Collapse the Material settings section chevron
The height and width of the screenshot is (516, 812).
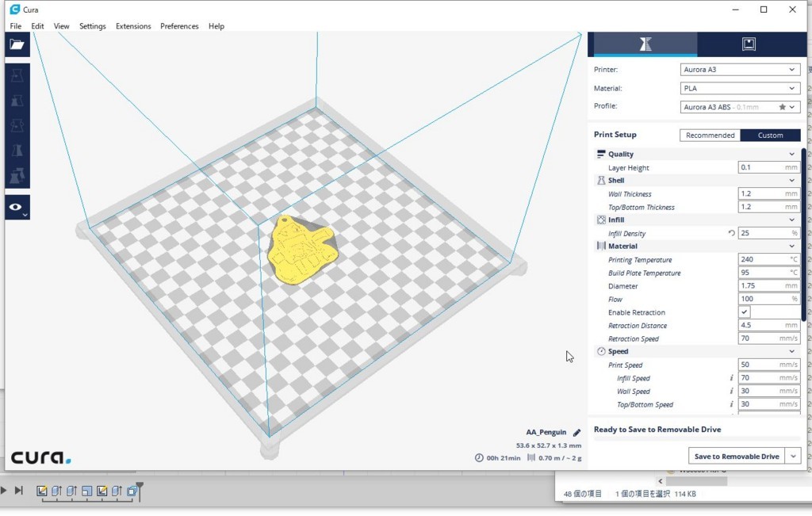791,246
